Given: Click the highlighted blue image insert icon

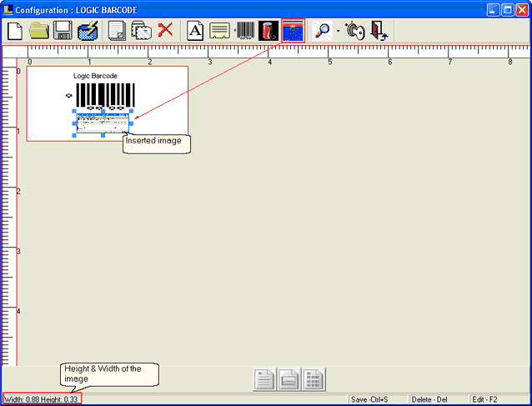Looking at the screenshot, I should click(294, 31).
